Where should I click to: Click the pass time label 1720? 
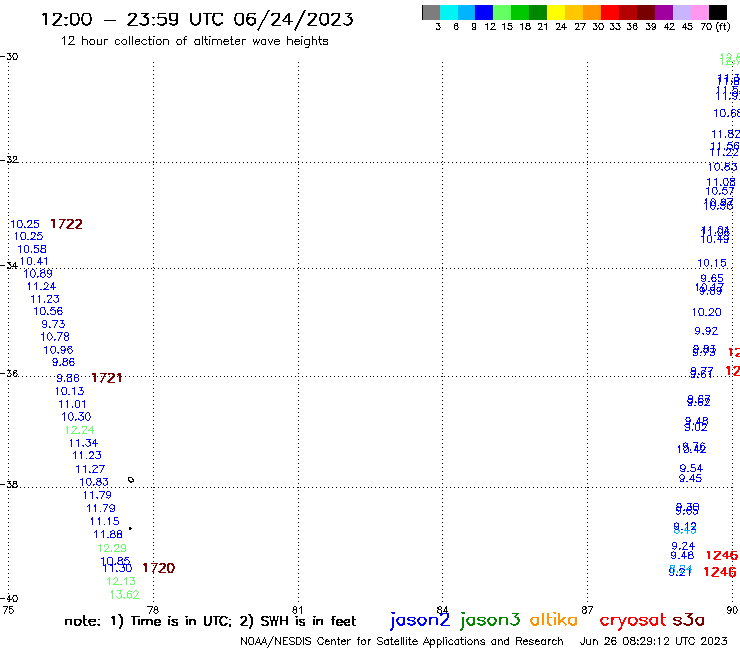point(159,568)
